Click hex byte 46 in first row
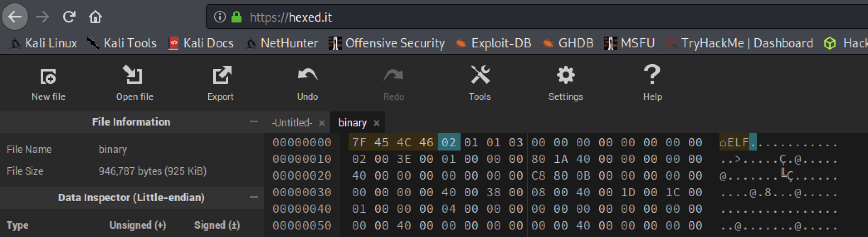The width and height of the screenshot is (868, 237). point(427,143)
